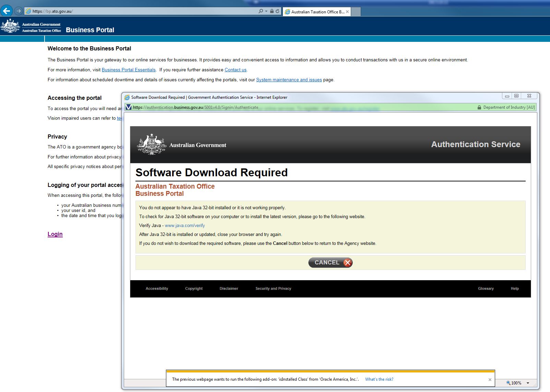Click the Australian Government coat of arms

click(152, 145)
